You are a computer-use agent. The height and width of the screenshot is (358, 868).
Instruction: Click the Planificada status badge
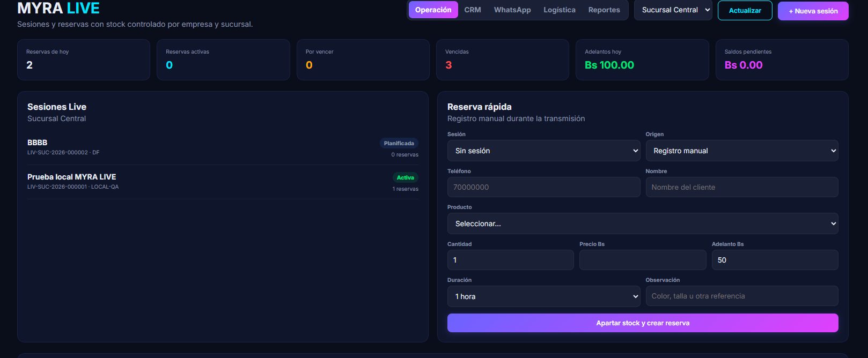point(399,143)
